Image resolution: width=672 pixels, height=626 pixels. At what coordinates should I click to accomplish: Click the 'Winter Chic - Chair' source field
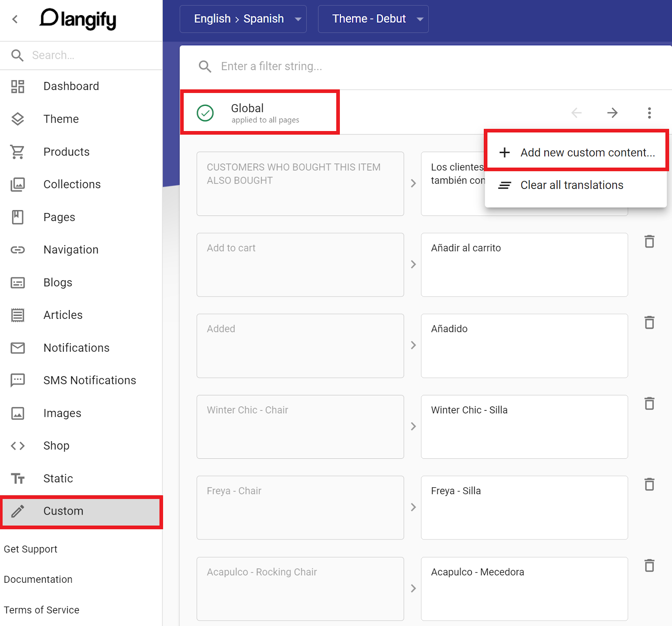point(300,427)
